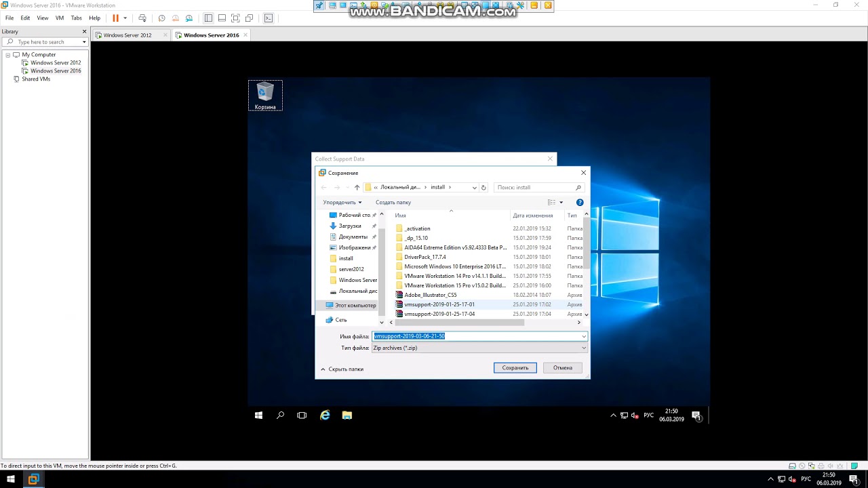The height and width of the screenshot is (488, 868).
Task: Open Task View in the guest taskbar
Action: click(x=302, y=415)
